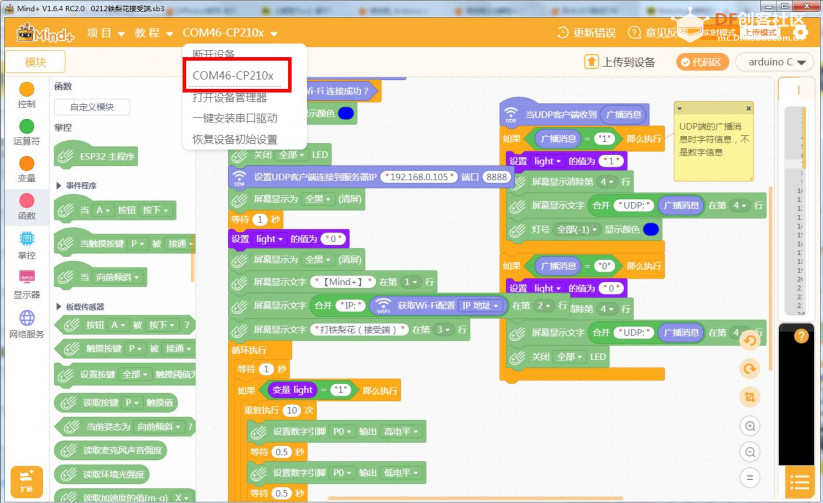Open 高电平 dropdown in 设置数字引脚 block
Viewport: 823px width, 503px height.
coord(401,432)
